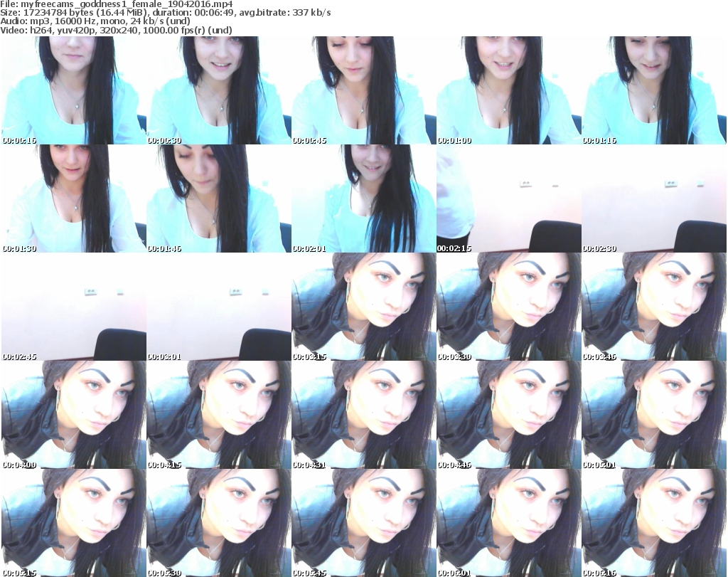Screen dimensions: 728x577
Task: Choose the frame stamped 00:06:01
Action: click(509, 523)
